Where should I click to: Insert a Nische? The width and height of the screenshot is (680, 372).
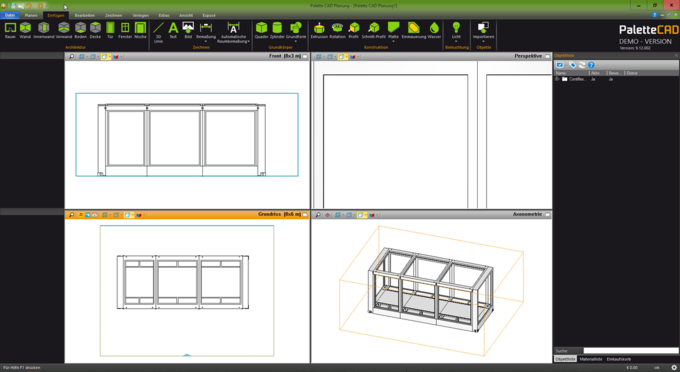point(140,30)
